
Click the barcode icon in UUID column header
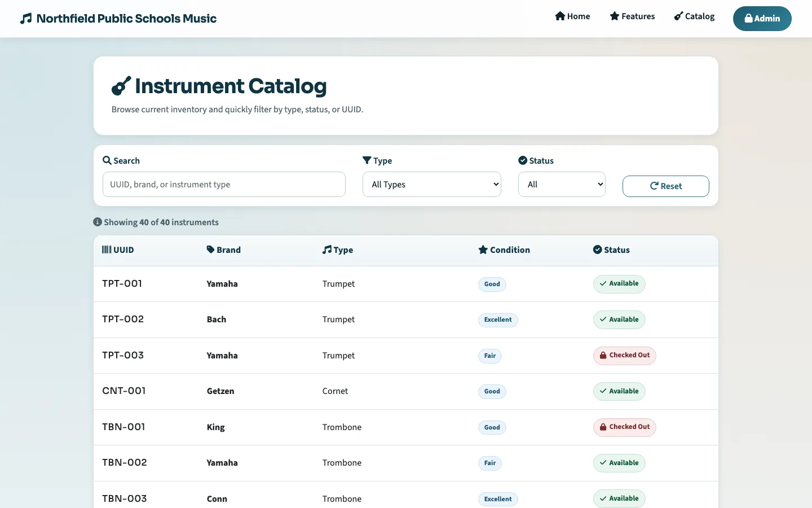[107, 249]
